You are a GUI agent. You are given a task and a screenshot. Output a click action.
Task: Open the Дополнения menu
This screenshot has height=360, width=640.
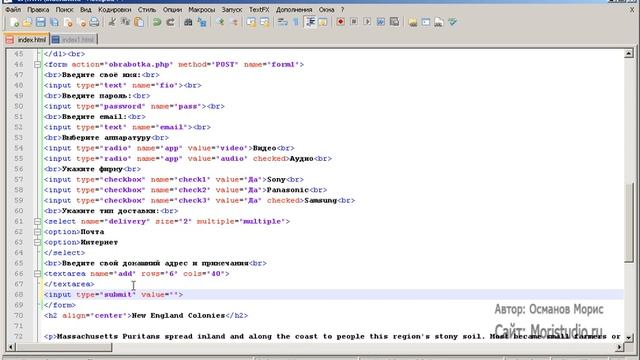pos(294,9)
